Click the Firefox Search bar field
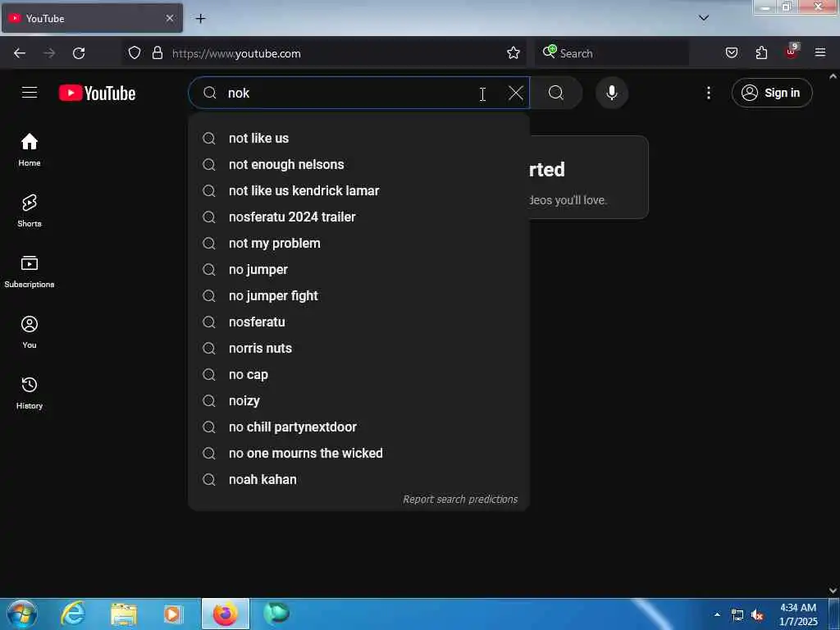The image size is (840, 630). point(612,53)
